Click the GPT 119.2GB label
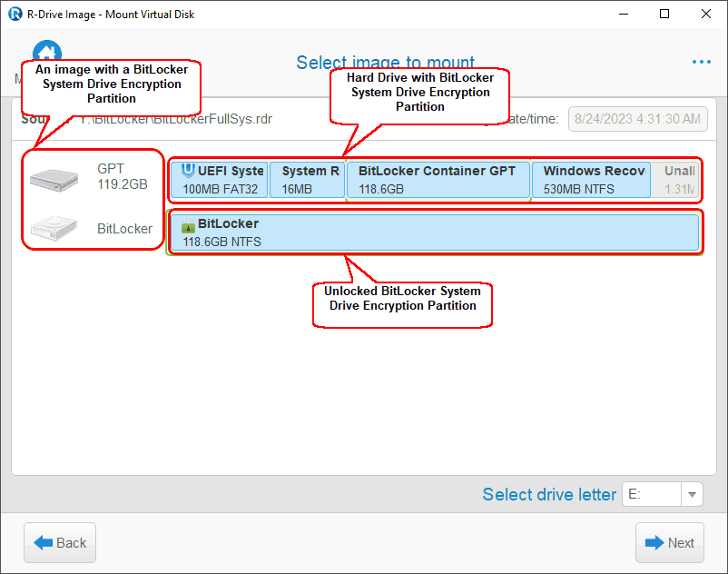Screen dimensions: 728x574 123,176
